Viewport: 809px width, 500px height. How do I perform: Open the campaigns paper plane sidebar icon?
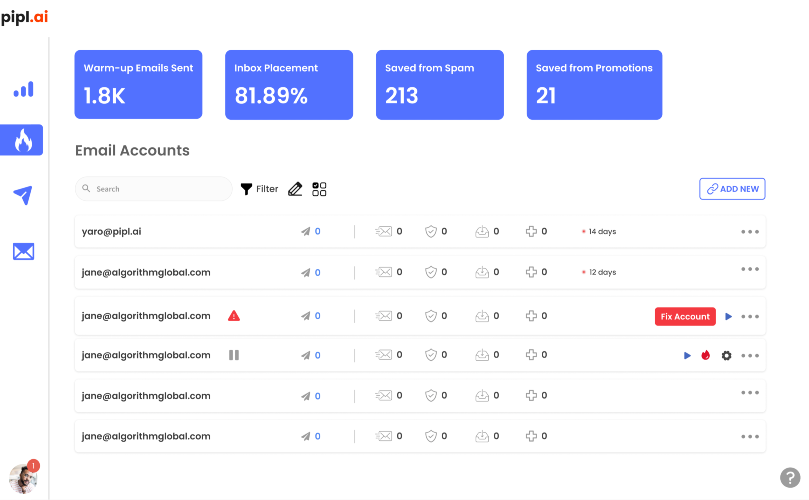pos(23,195)
